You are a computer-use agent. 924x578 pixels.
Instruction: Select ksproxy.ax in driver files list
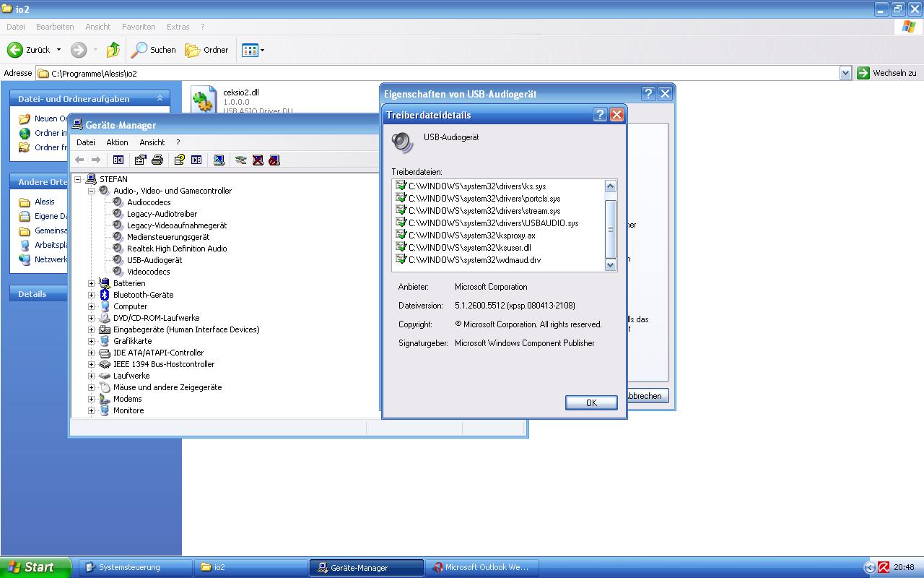click(472, 236)
